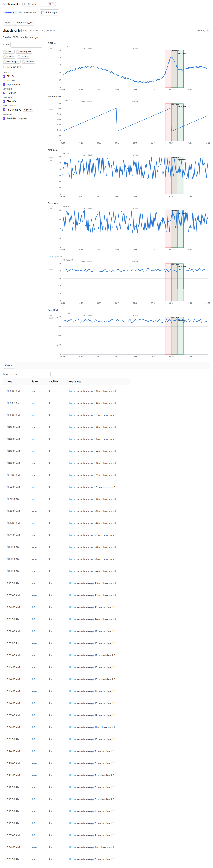This screenshot has width=213, height=868.
Task: Click the magnifier icon in the top search box
Action: pyautogui.click(x=26, y=4)
